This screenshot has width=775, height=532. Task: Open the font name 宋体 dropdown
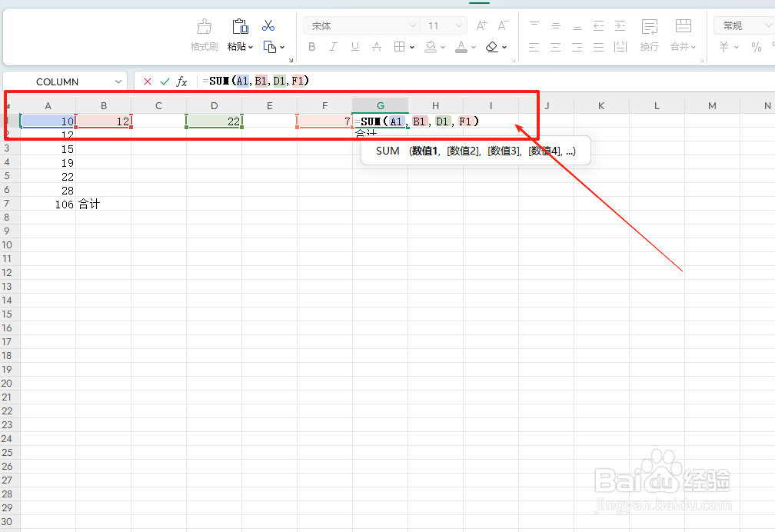tap(413, 25)
